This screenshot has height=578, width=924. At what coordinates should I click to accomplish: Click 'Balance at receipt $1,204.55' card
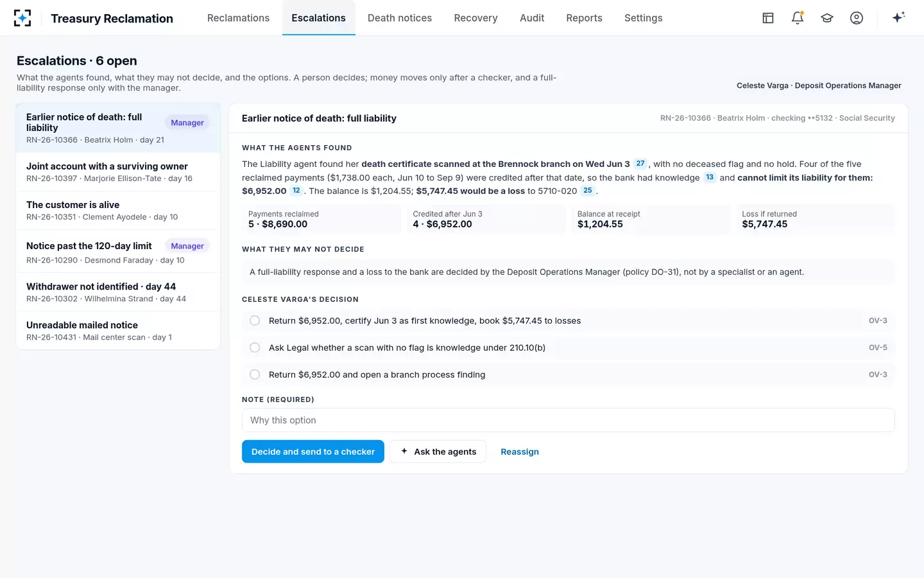pos(651,219)
